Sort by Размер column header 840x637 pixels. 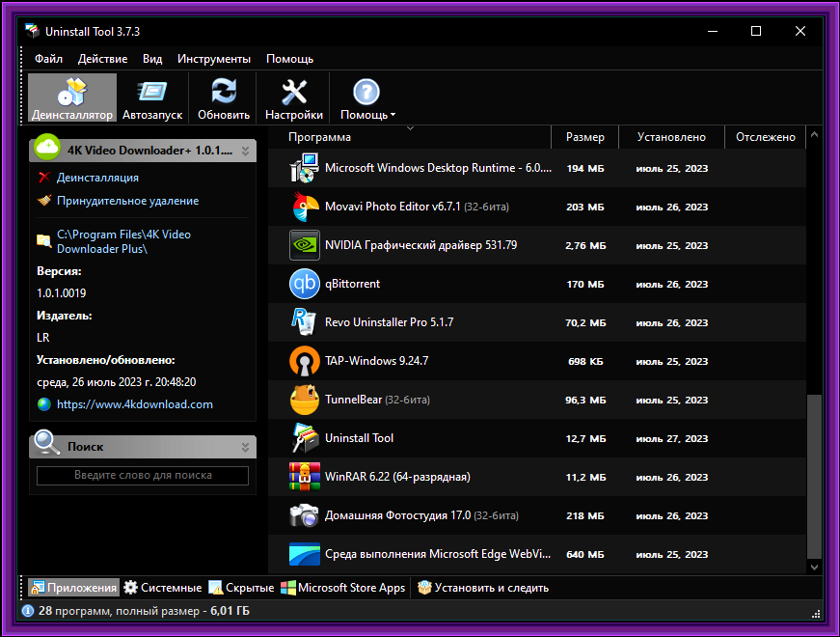(585, 137)
